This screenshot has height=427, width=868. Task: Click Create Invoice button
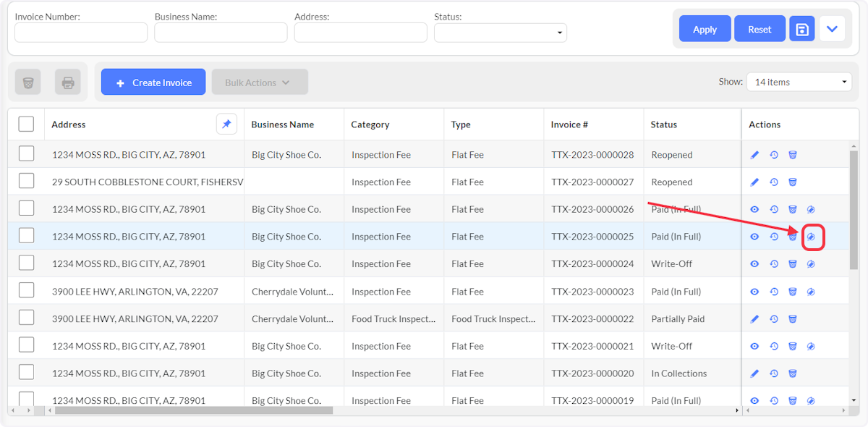(x=153, y=83)
